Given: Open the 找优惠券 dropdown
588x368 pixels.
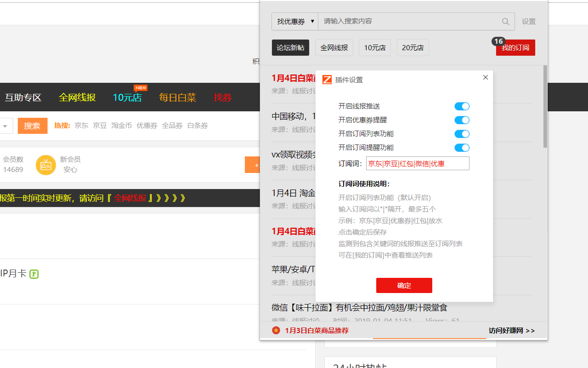Looking at the screenshot, I should pos(295,22).
